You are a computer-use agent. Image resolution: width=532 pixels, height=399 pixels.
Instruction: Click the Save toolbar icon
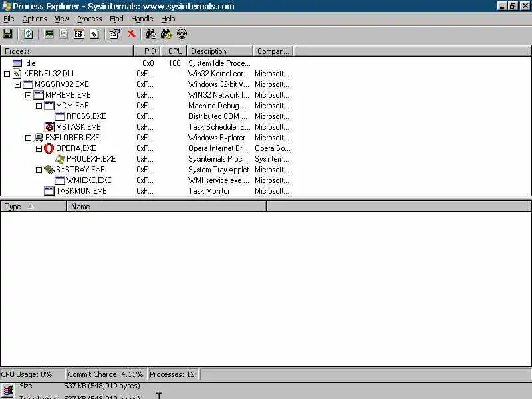tap(7, 34)
